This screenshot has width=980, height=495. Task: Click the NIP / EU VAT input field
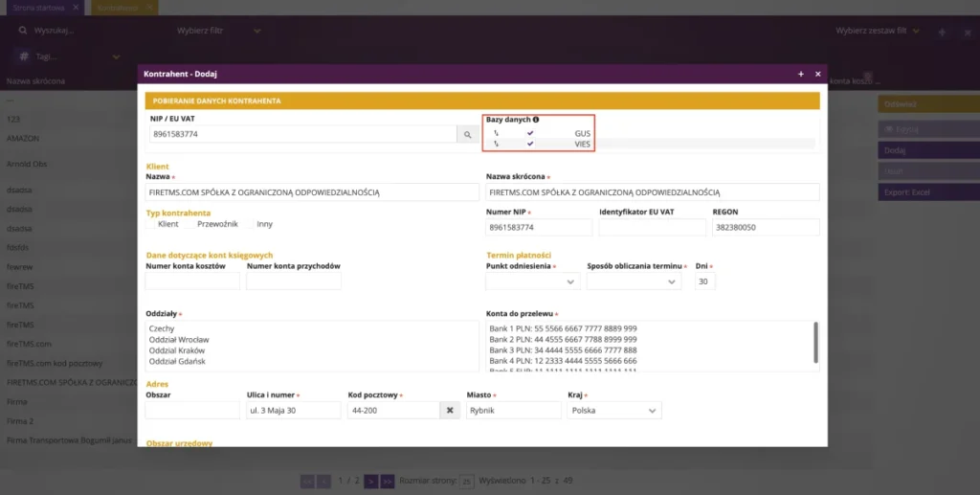tap(303, 134)
